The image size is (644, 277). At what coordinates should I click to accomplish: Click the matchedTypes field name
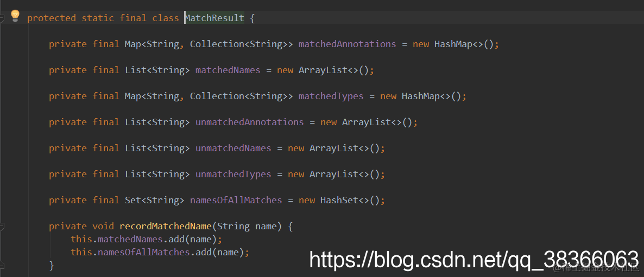pos(331,96)
